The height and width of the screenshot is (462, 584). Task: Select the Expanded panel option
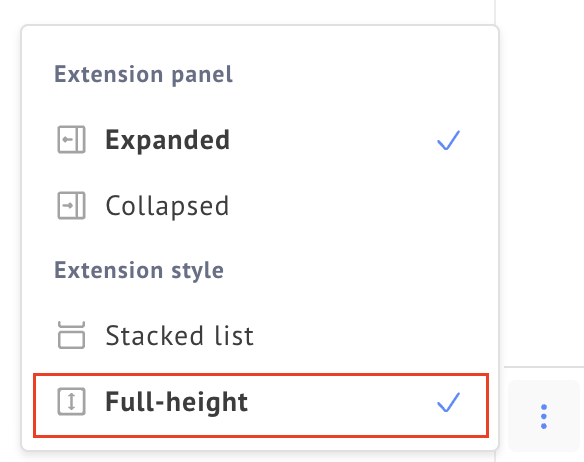point(261,140)
